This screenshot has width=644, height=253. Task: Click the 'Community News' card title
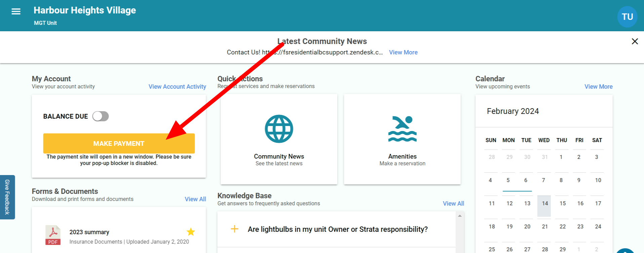[279, 157]
